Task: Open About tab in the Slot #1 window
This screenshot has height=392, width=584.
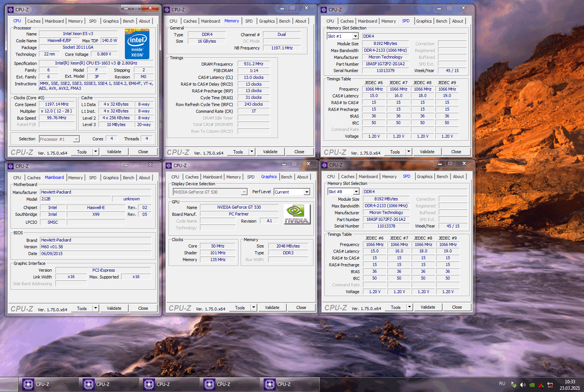Action: (x=458, y=21)
